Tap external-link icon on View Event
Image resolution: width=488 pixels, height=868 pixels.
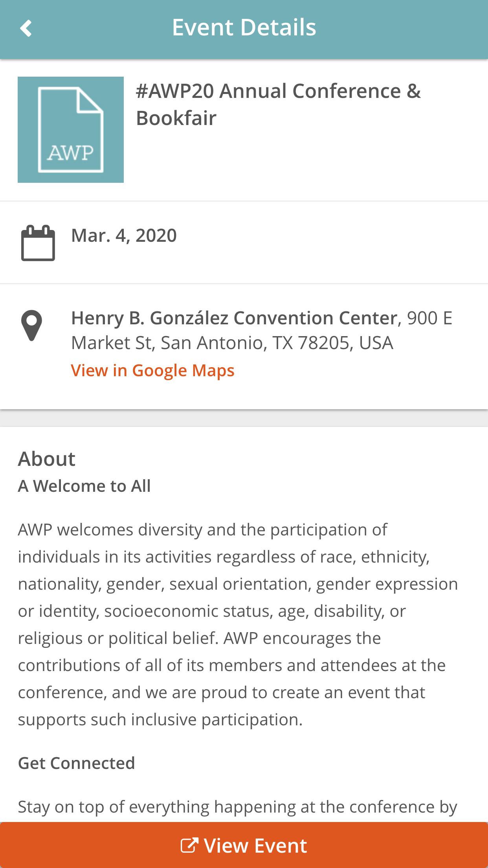pyautogui.click(x=189, y=845)
